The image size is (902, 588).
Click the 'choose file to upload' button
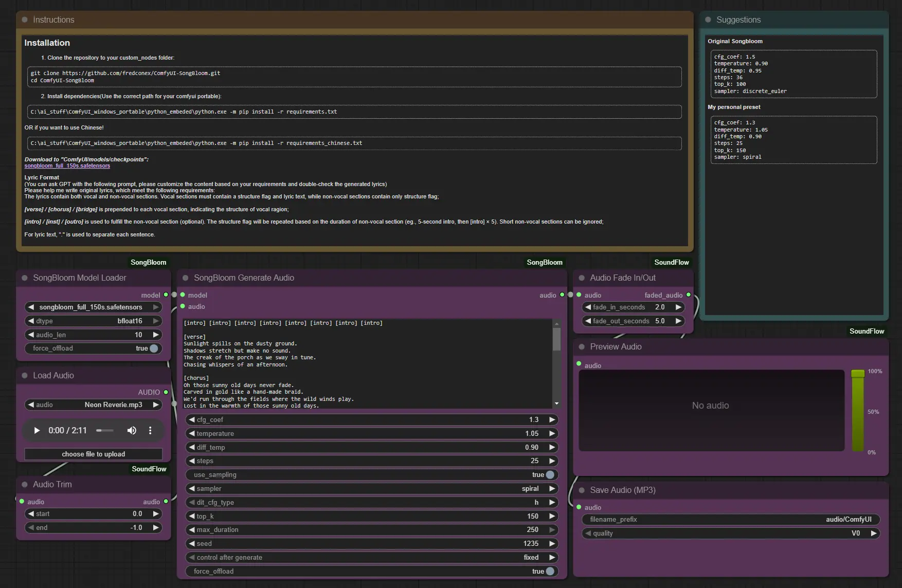coord(94,454)
